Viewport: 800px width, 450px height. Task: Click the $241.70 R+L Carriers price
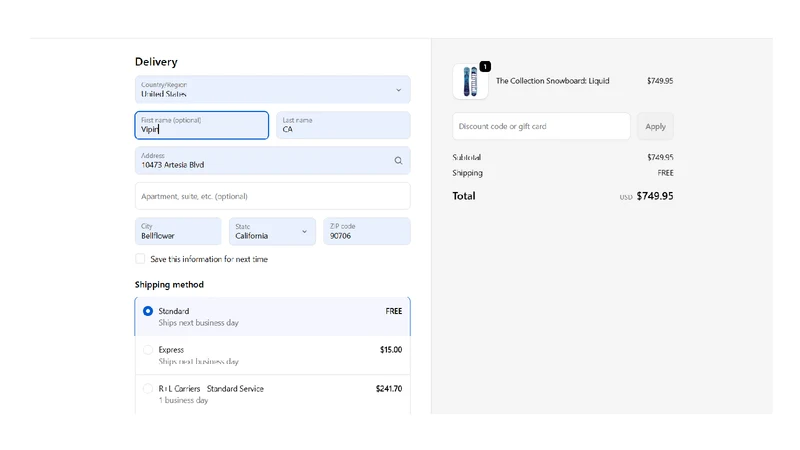pyautogui.click(x=389, y=388)
